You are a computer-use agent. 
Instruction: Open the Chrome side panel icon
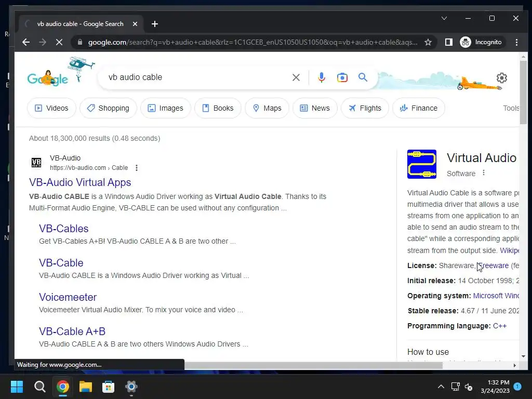coord(448,42)
